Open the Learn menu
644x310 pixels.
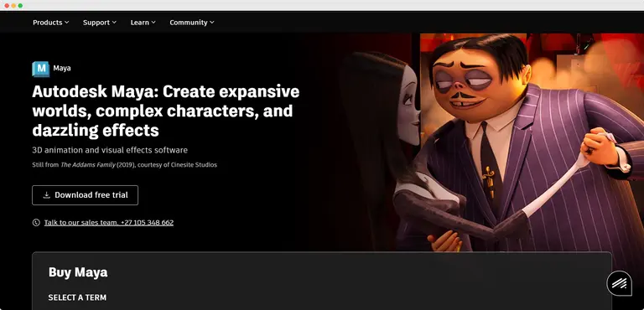pos(143,23)
